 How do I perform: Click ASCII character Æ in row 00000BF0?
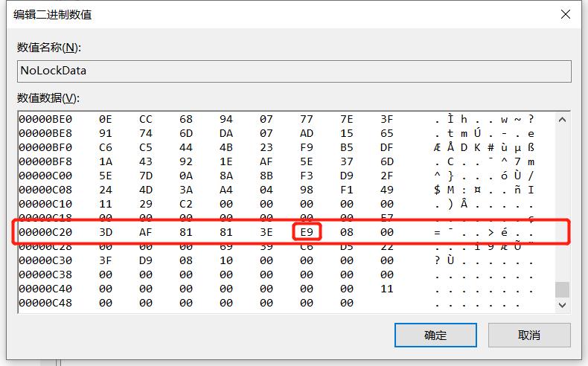[437, 147]
